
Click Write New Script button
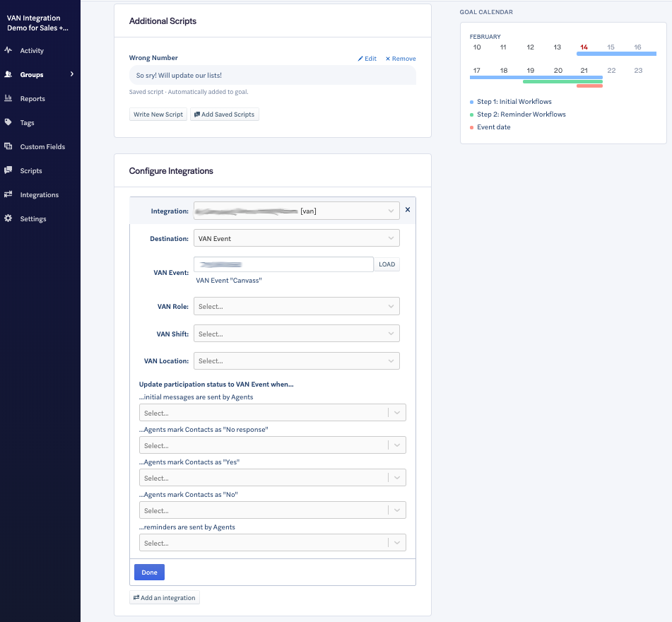point(158,115)
